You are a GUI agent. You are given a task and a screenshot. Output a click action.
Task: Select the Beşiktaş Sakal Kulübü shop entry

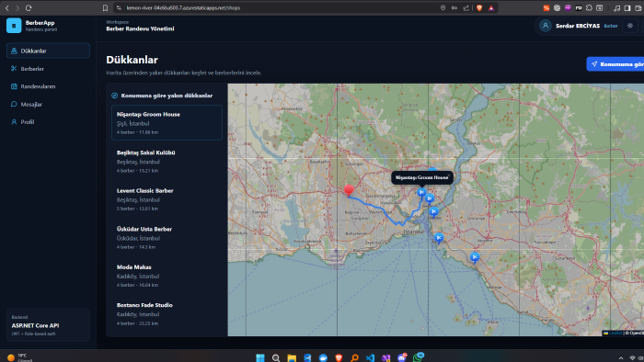(167, 161)
